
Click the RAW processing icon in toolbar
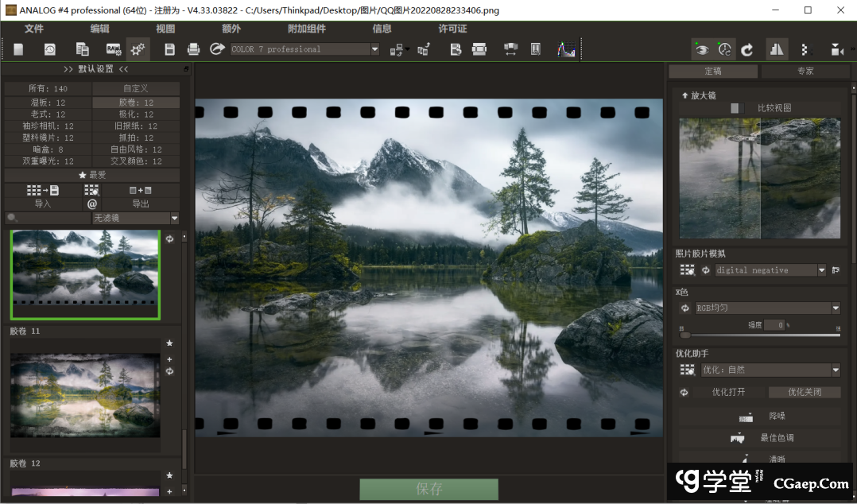tap(113, 49)
